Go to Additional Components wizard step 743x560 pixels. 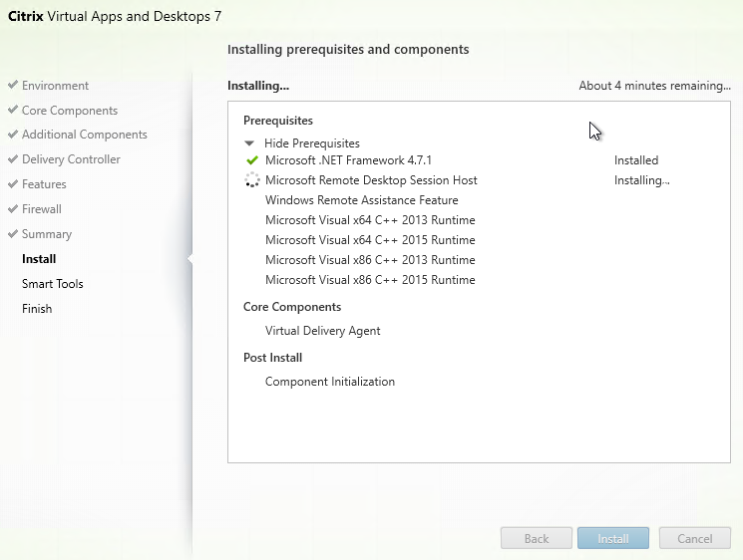point(85,135)
